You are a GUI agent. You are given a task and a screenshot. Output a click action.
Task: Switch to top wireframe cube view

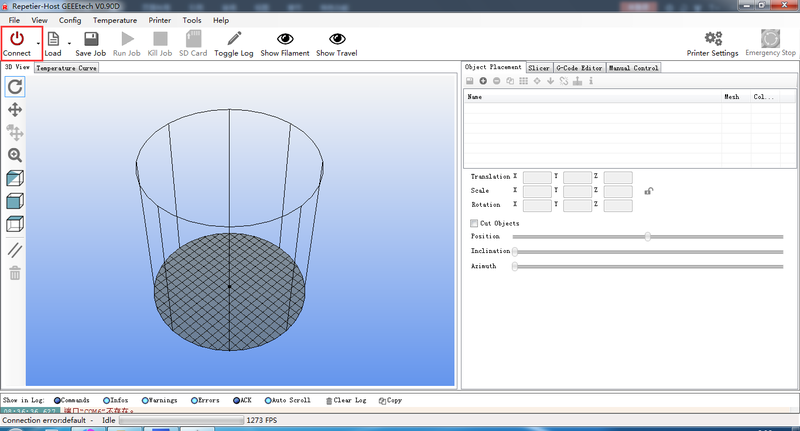pos(15,224)
